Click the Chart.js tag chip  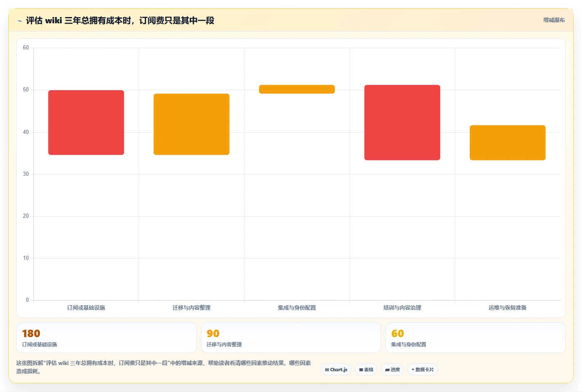click(336, 370)
